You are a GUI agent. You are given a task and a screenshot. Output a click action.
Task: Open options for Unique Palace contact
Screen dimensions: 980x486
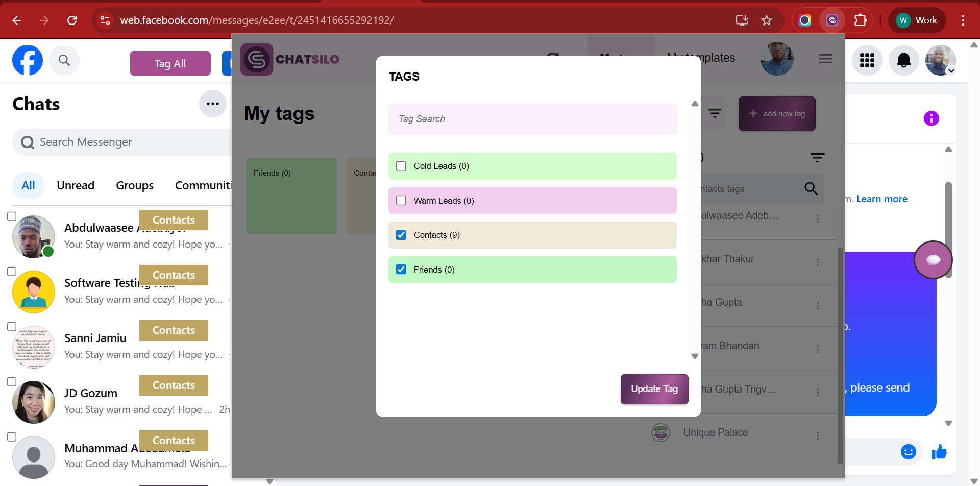[x=817, y=435]
